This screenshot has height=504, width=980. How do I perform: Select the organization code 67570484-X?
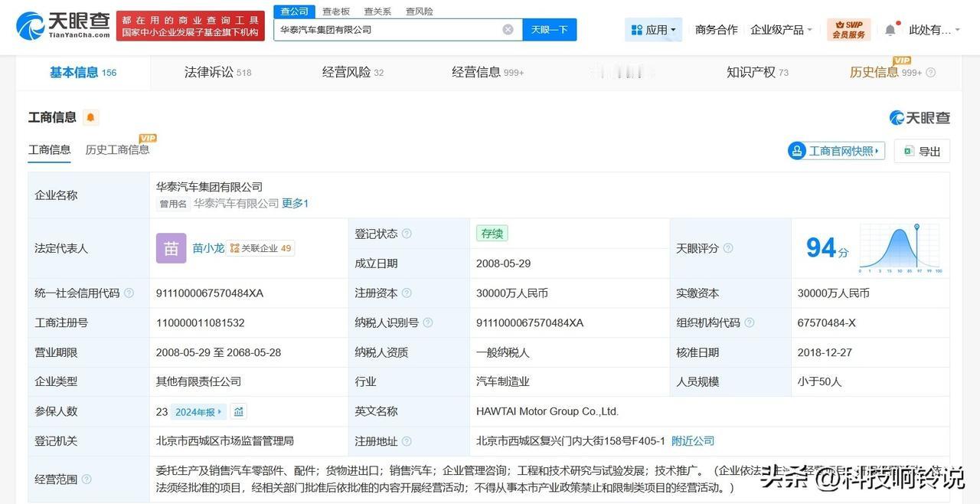point(827,323)
